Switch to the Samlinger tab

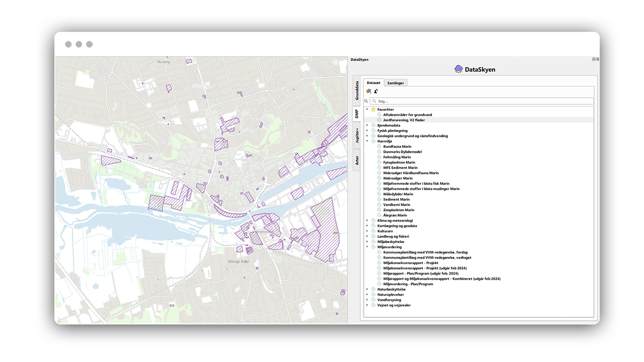pos(396,83)
